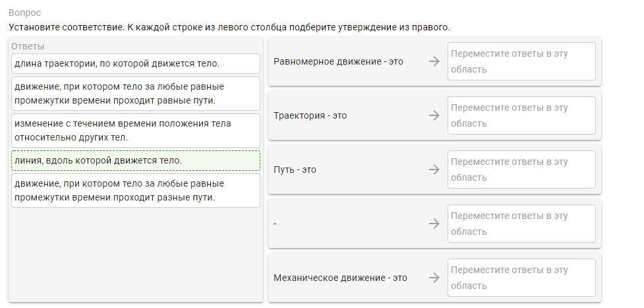Select answer about разные пути
The image size is (644, 308).
[136, 191]
